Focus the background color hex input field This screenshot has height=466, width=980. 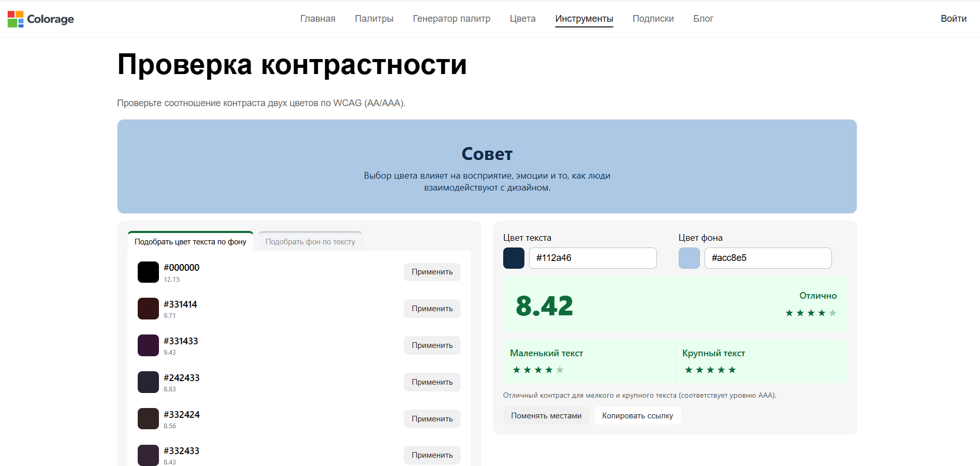767,258
